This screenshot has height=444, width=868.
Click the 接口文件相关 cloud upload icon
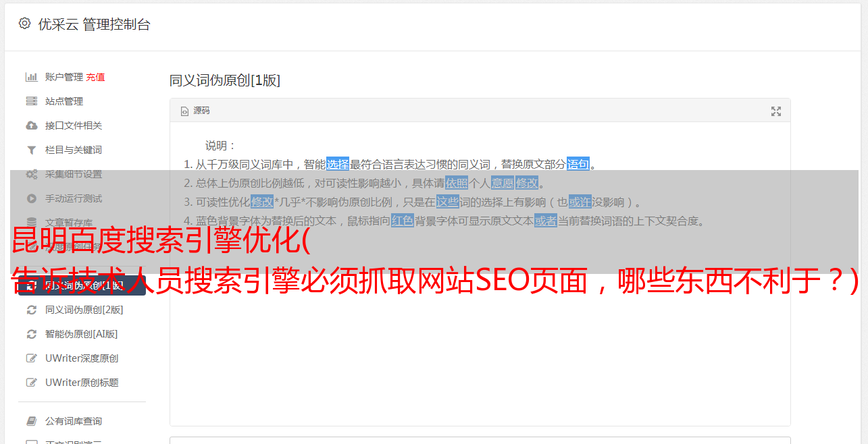31,126
